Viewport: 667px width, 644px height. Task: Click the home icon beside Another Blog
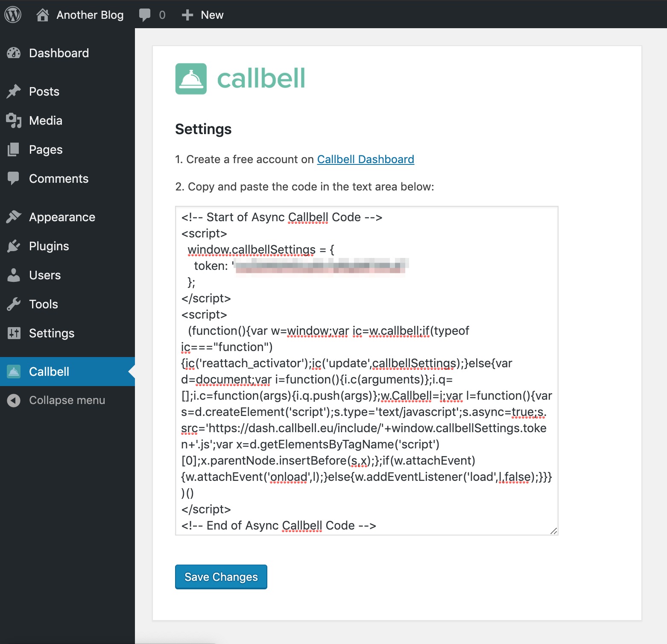pyautogui.click(x=42, y=15)
